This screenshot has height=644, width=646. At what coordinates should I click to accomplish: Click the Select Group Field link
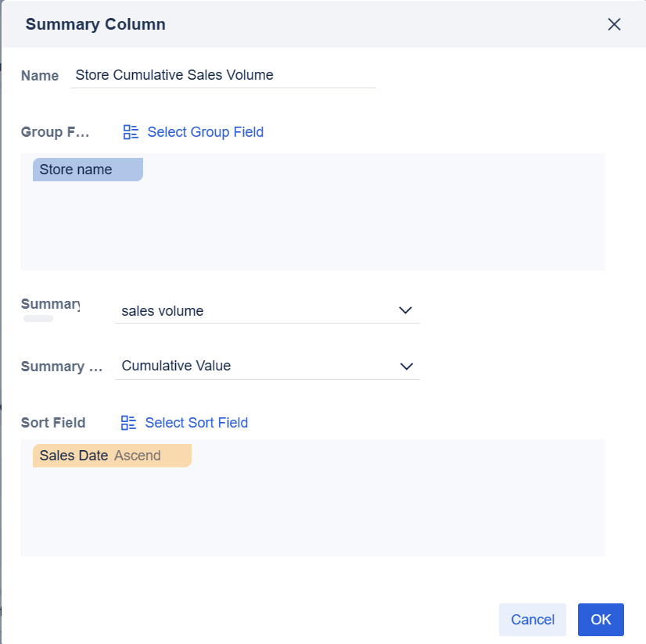point(205,132)
